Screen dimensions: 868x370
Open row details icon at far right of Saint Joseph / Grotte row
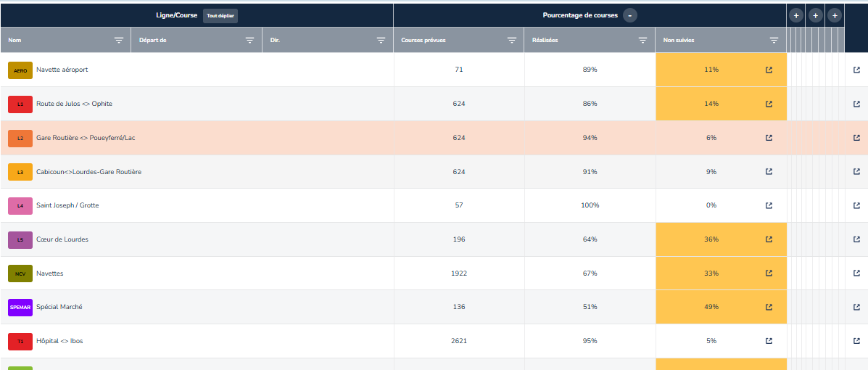point(856,205)
